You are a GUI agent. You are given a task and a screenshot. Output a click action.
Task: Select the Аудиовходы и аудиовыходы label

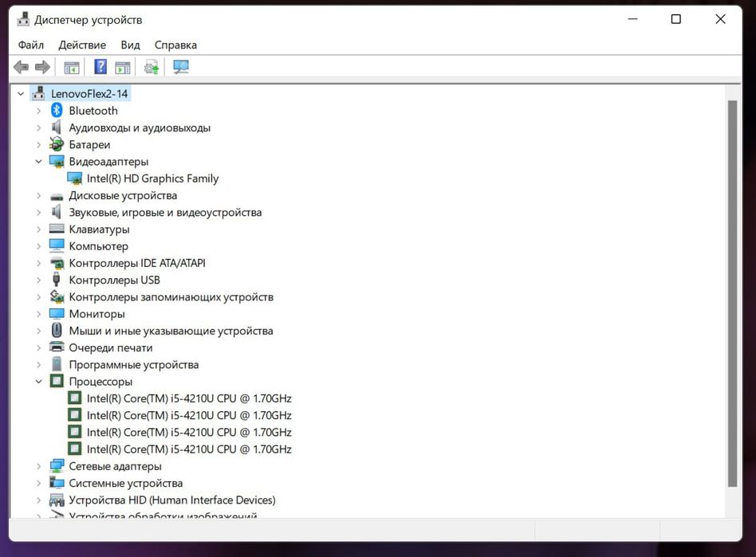coord(140,127)
